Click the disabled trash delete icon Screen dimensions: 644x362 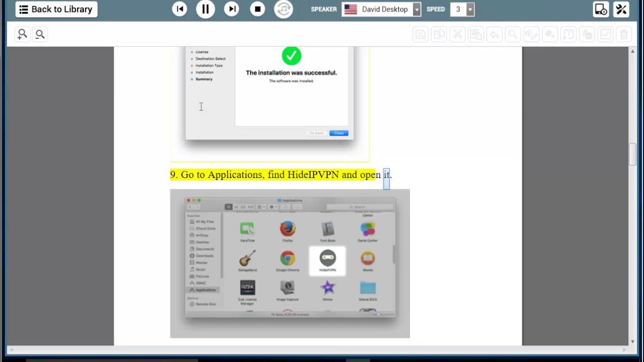tap(624, 34)
